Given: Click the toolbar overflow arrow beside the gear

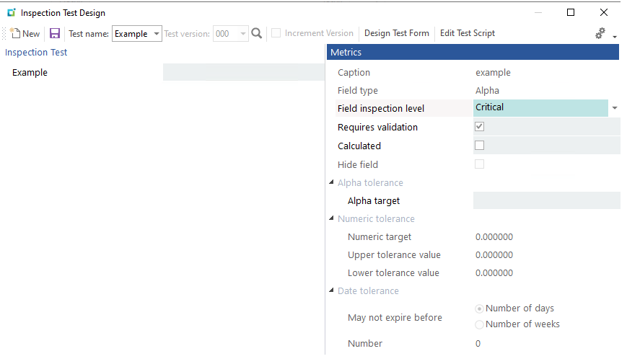Looking at the screenshot, I should (614, 36).
